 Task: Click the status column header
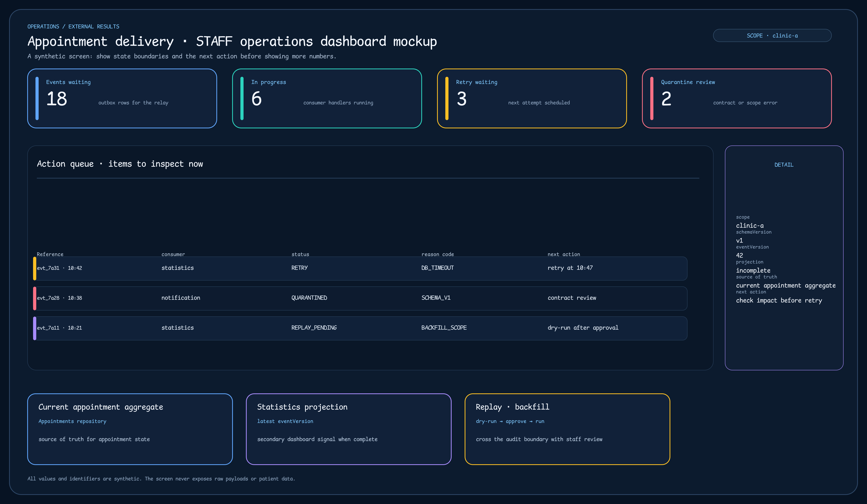pyautogui.click(x=300, y=254)
